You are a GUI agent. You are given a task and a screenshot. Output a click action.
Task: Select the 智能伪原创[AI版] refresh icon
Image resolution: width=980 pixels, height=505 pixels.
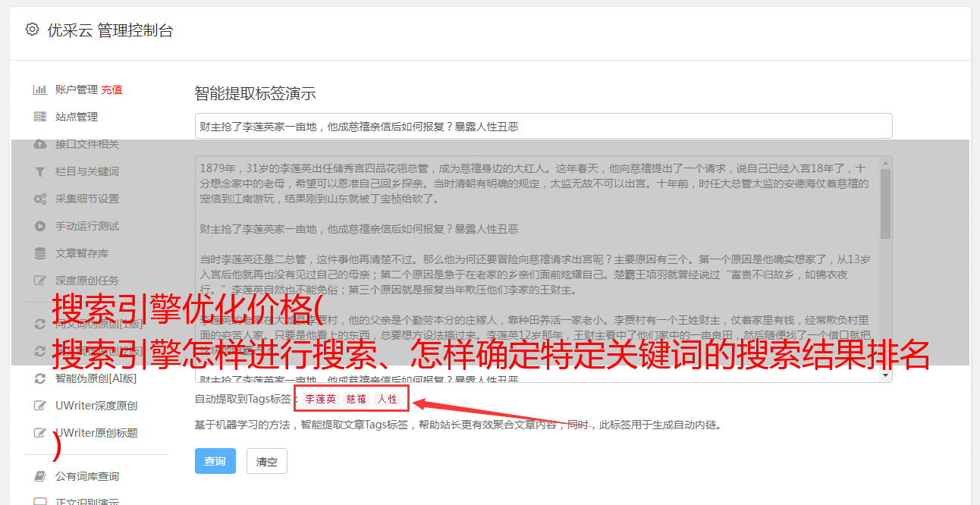40,378
